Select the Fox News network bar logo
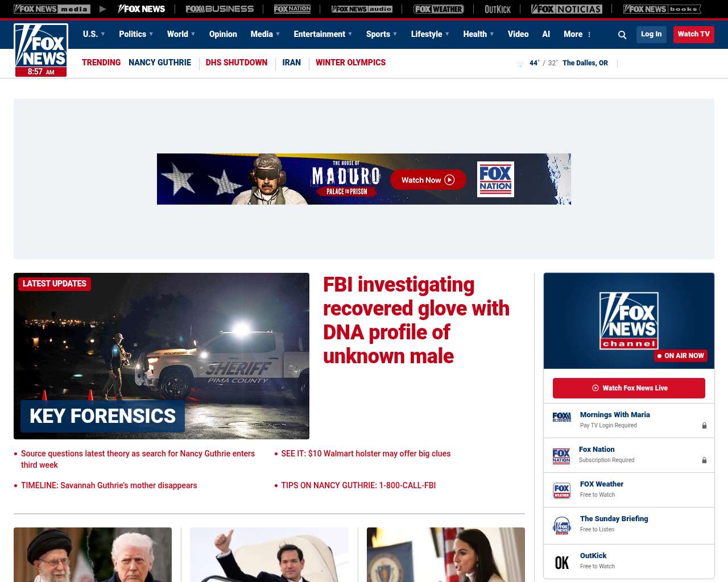This screenshot has width=728, height=582. tap(141, 9)
